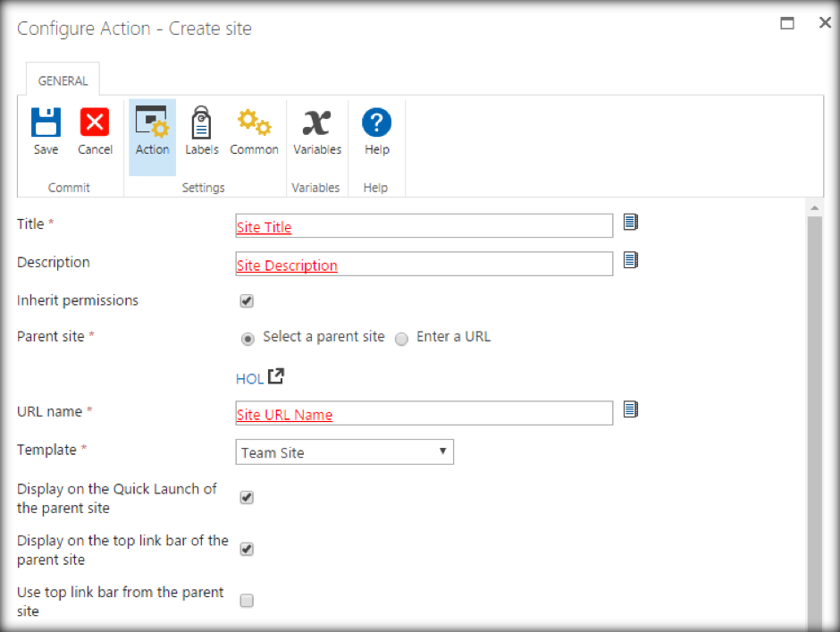The width and height of the screenshot is (840, 632).
Task: Expand the Template dropdown showing Team Site
Action: [344, 452]
